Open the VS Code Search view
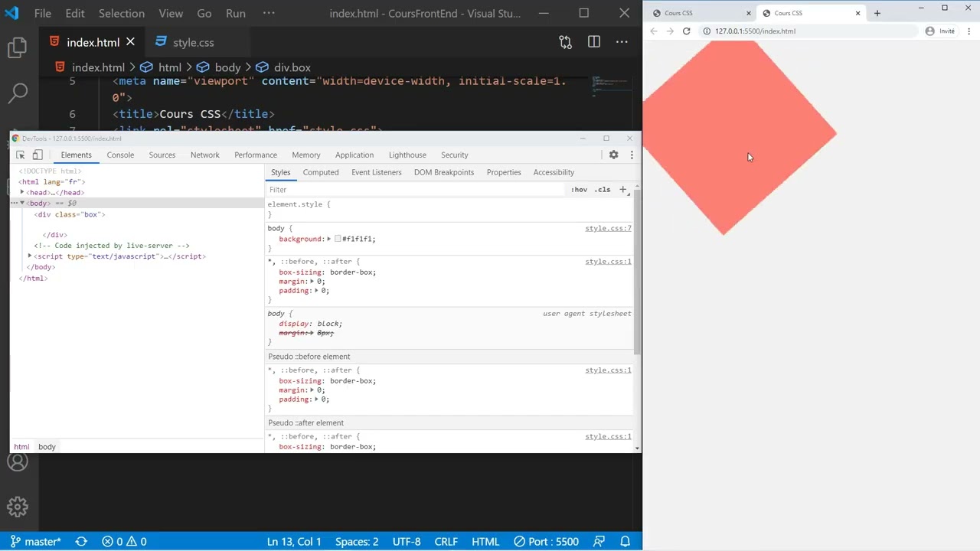The width and height of the screenshot is (980, 551). click(17, 93)
